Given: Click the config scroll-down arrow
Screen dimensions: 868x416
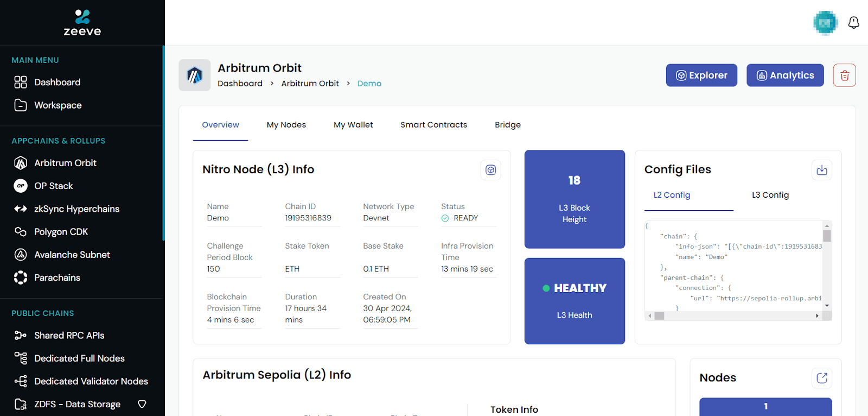Looking at the screenshot, I should click(x=827, y=306).
